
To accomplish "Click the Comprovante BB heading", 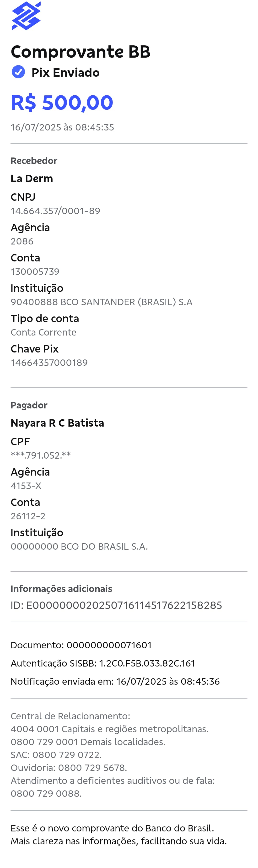I will (x=81, y=52).
